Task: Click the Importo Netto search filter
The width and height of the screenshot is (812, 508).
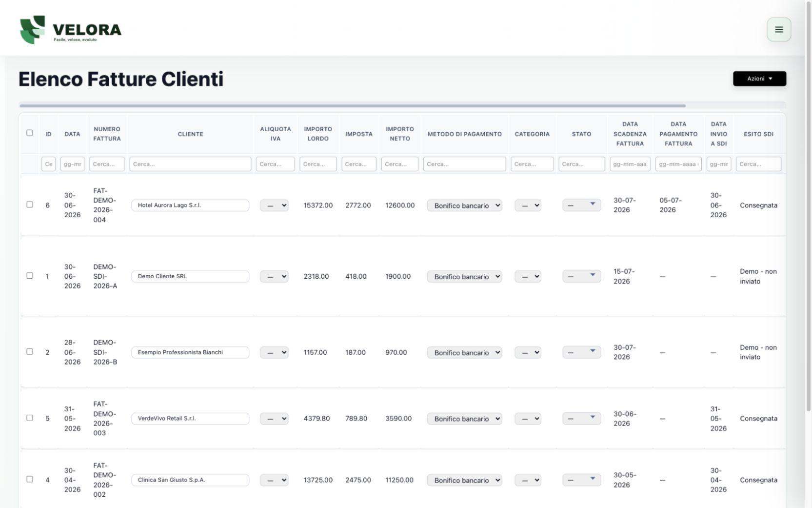Action: point(400,164)
